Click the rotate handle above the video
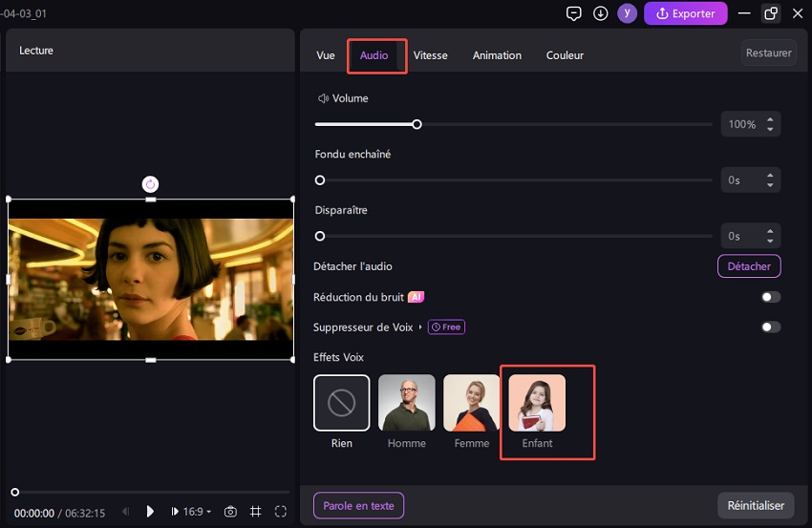 point(150,184)
